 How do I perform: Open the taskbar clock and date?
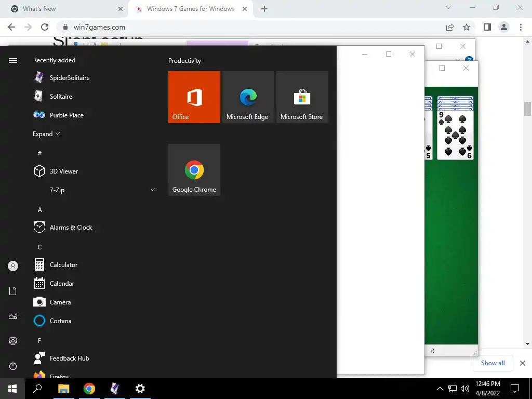click(x=487, y=389)
